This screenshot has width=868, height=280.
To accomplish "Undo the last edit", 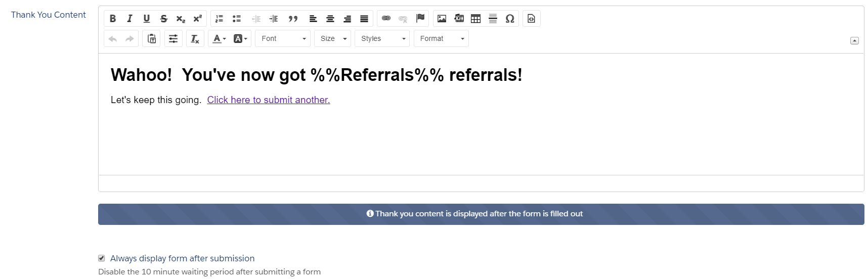I will (x=113, y=38).
